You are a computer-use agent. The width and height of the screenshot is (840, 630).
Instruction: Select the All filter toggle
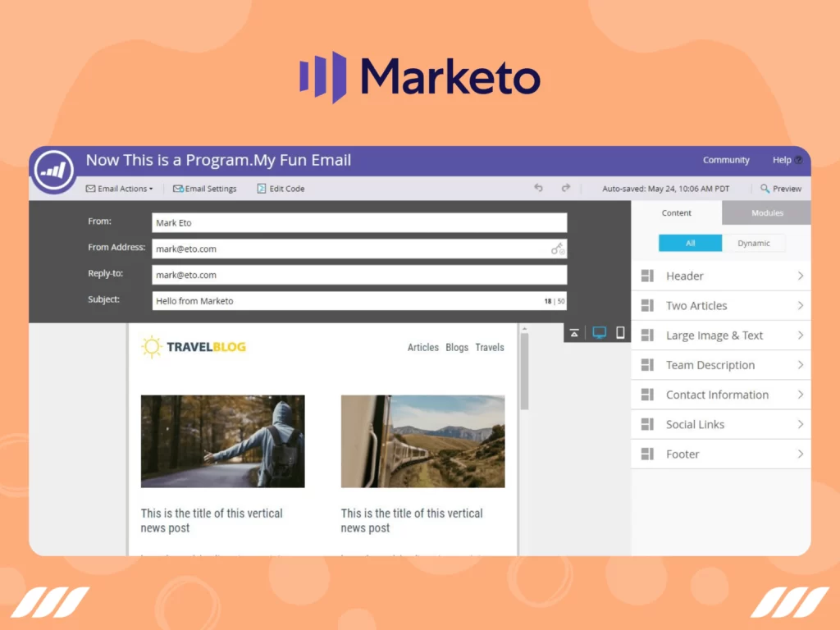coord(690,243)
